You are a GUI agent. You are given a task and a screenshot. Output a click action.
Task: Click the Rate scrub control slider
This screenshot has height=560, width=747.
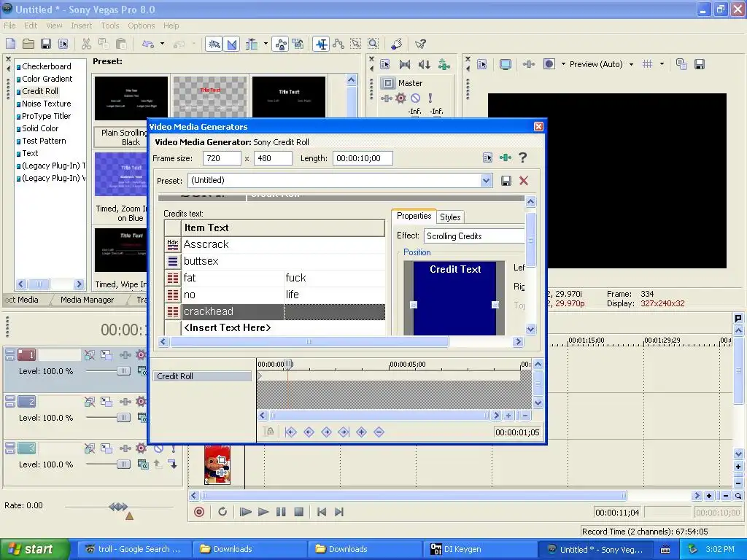coord(117,507)
